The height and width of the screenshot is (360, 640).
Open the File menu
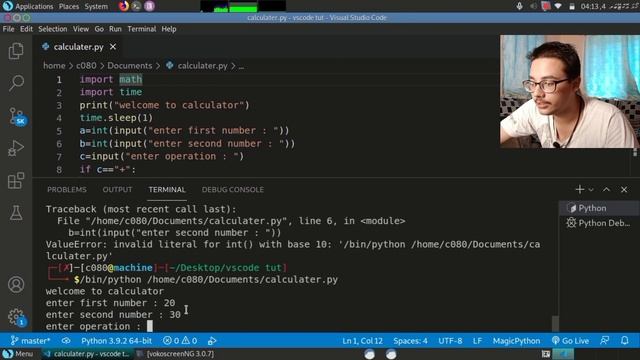pos(8,29)
